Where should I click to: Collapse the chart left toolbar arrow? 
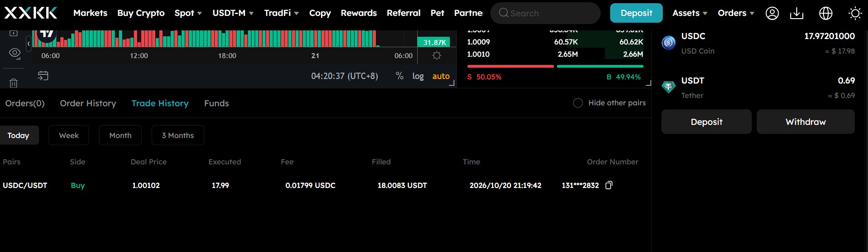pos(29,44)
